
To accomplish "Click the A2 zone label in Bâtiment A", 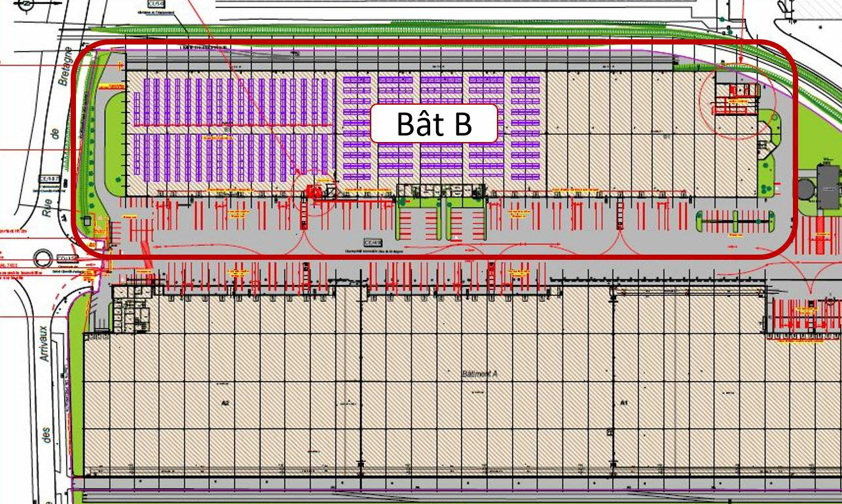I will (226, 403).
